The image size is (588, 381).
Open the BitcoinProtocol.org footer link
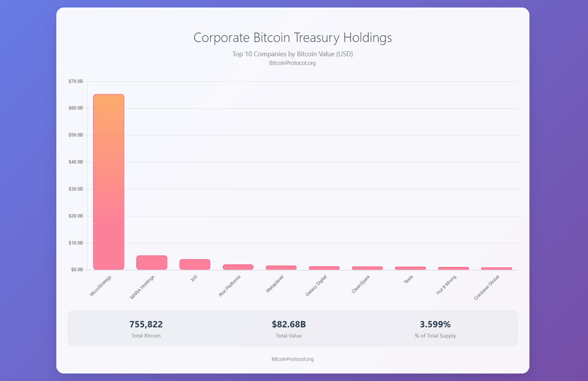(292, 359)
